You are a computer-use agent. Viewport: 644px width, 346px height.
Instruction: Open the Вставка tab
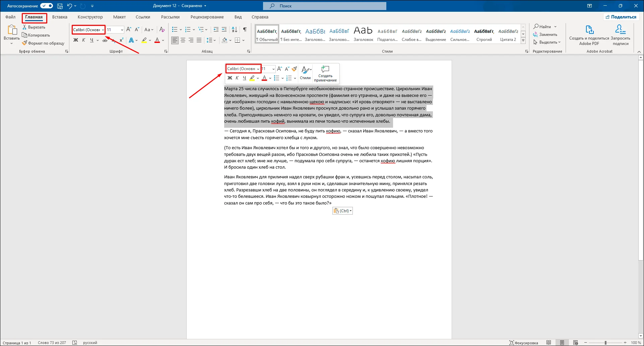60,17
